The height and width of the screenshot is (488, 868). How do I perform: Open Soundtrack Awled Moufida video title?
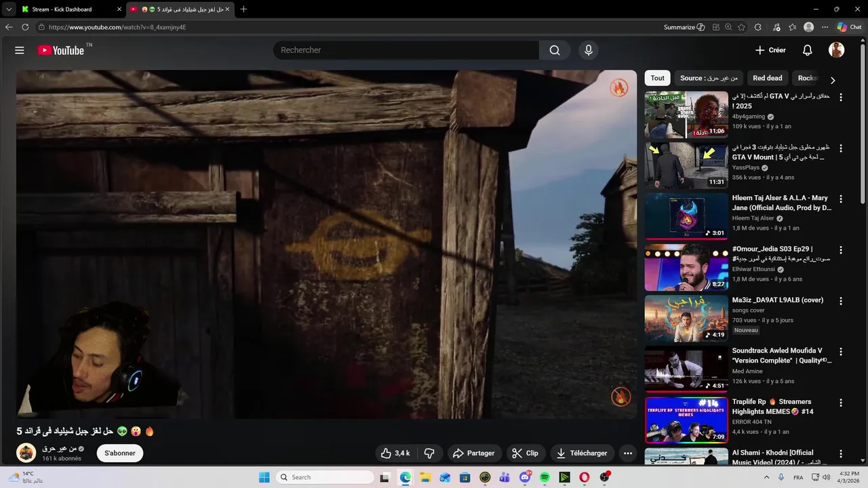click(782, 356)
